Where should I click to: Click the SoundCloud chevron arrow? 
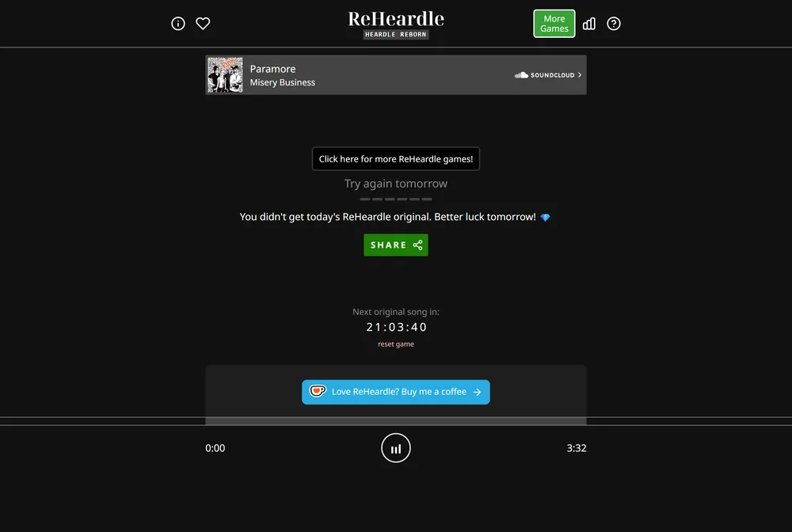click(x=580, y=75)
